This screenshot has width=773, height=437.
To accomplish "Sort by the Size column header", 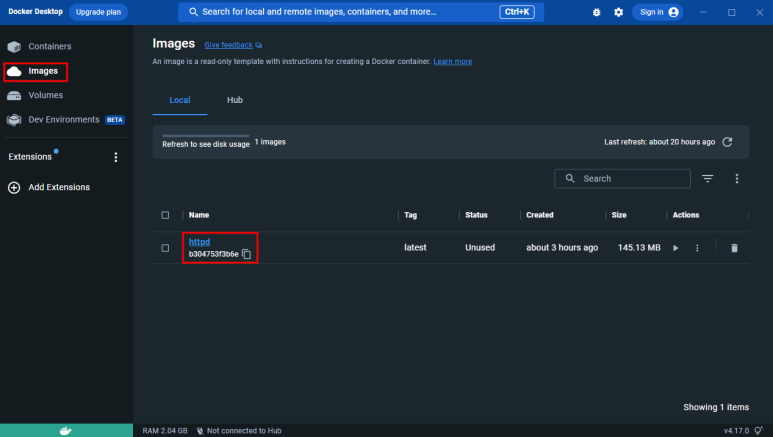I will point(619,215).
